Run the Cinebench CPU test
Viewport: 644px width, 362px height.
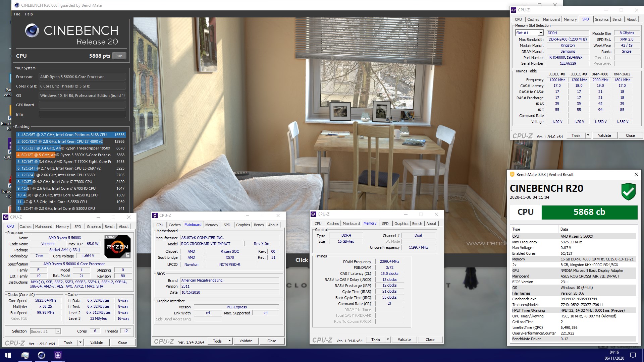point(119,56)
